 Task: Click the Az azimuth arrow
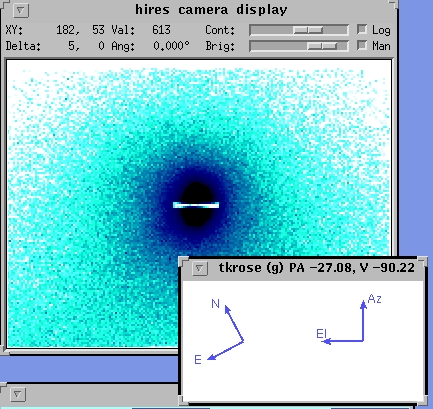(363, 320)
